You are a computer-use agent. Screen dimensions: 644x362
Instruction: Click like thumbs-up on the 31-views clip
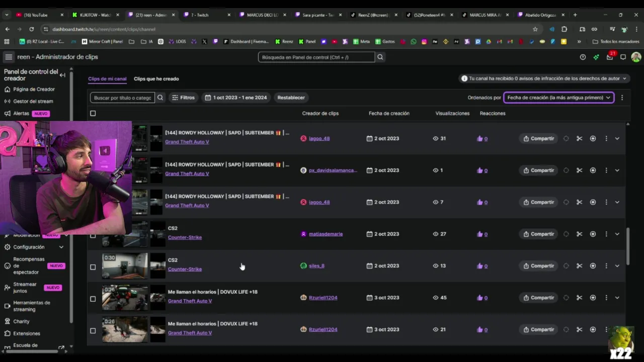click(479, 139)
